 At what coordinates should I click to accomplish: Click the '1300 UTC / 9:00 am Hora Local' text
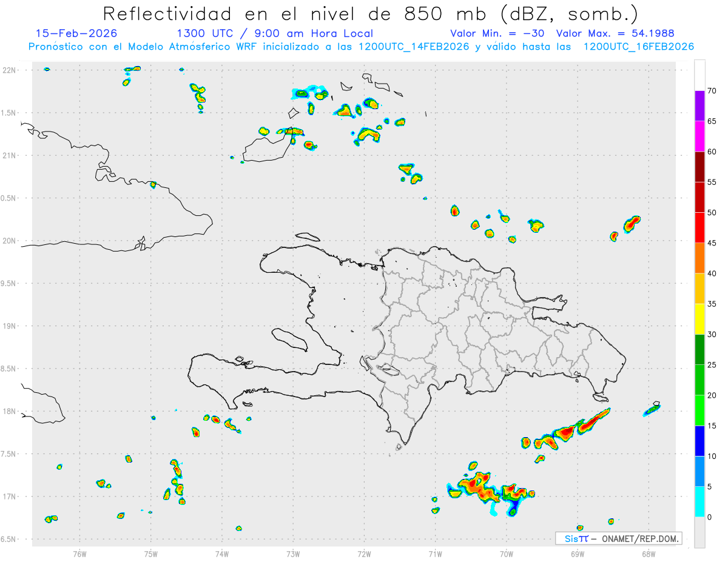click(274, 33)
